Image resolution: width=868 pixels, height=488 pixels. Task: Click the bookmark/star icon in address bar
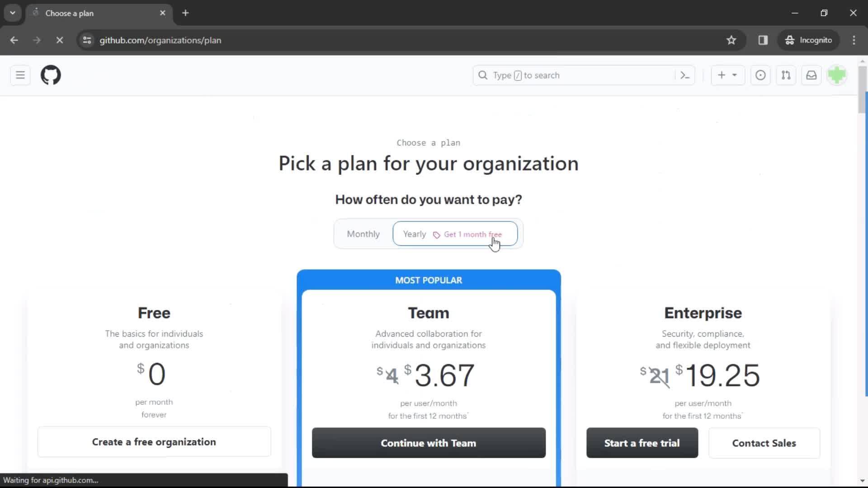pos(731,40)
